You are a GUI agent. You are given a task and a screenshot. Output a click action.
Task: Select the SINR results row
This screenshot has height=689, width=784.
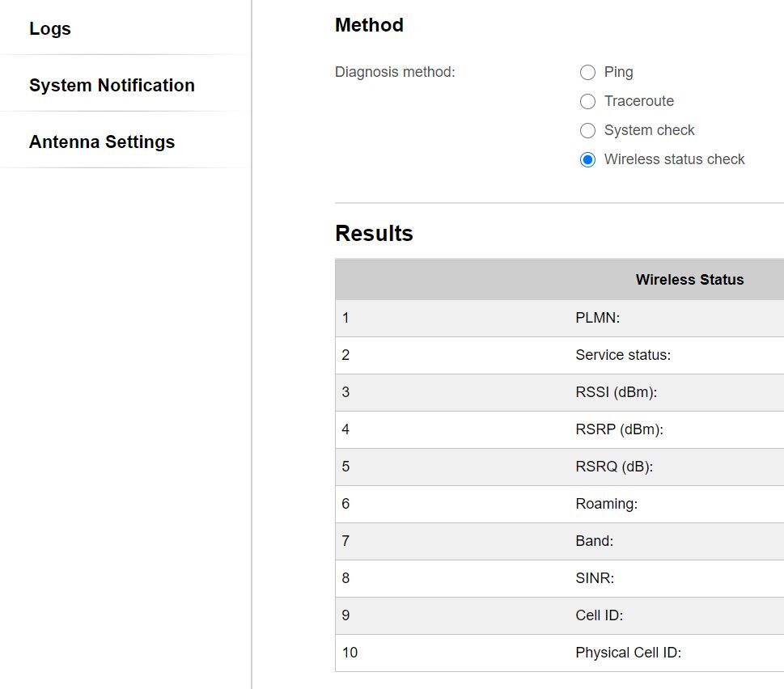click(595, 578)
